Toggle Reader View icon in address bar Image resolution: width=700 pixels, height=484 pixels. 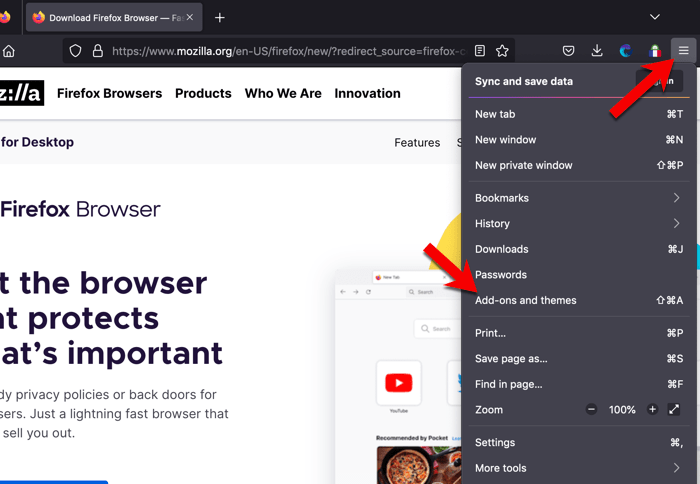point(480,51)
